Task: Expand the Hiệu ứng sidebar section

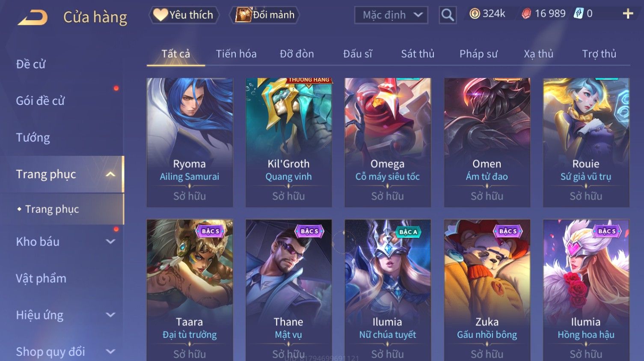Action: coord(110,315)
